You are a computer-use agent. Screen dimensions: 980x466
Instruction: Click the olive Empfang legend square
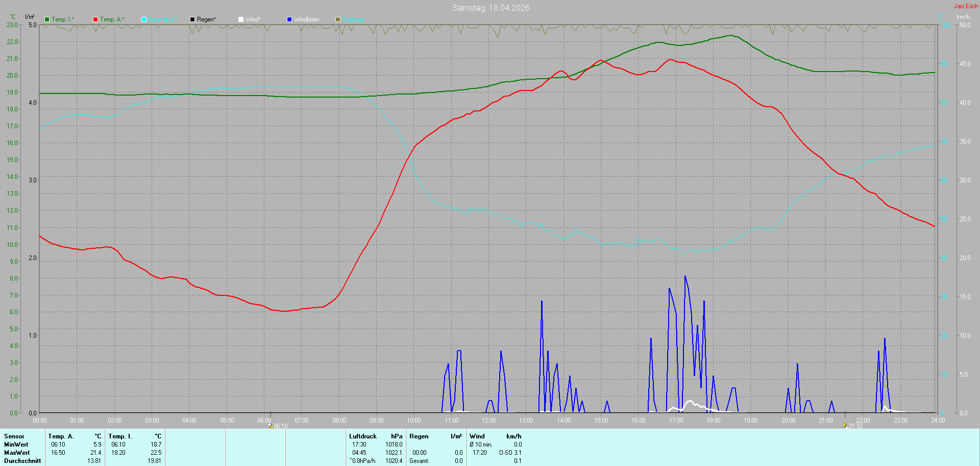click(338, 19)
